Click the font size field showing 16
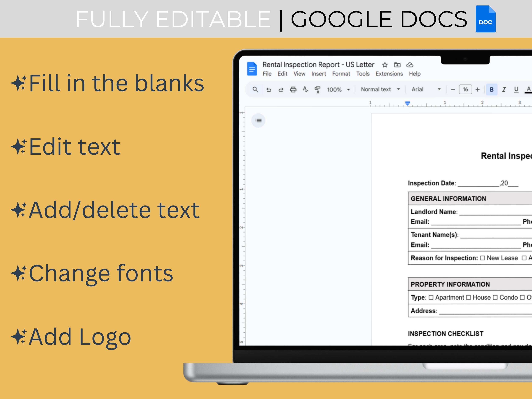The width and height of the screenshot is (532, 399). click(x=465, y=90)
